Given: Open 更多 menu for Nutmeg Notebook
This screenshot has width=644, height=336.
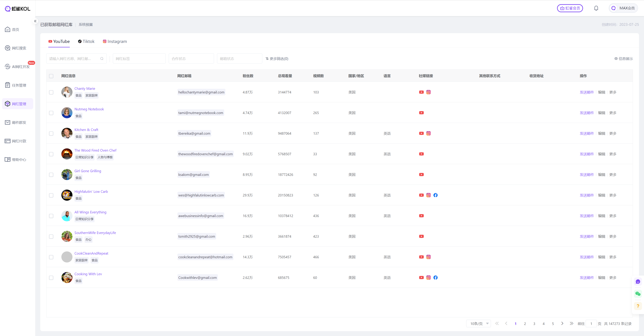Looking at the screenshot, I should [x=613, y=113].
